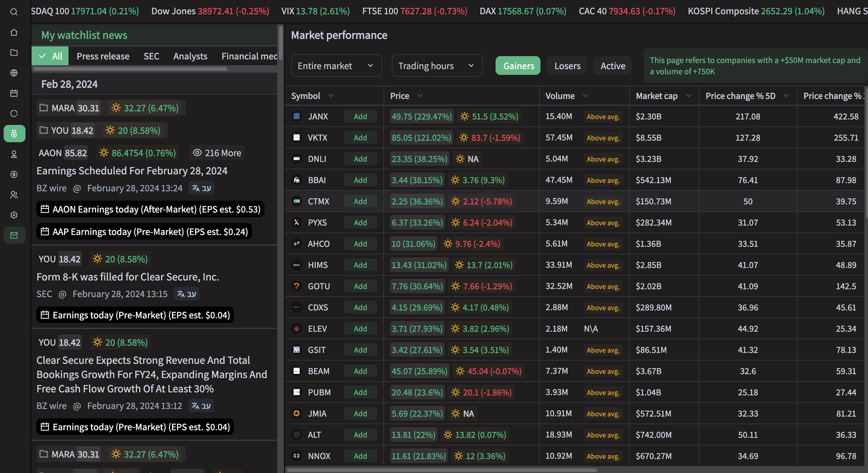Open the two-people group icon in sidebar

14,195
